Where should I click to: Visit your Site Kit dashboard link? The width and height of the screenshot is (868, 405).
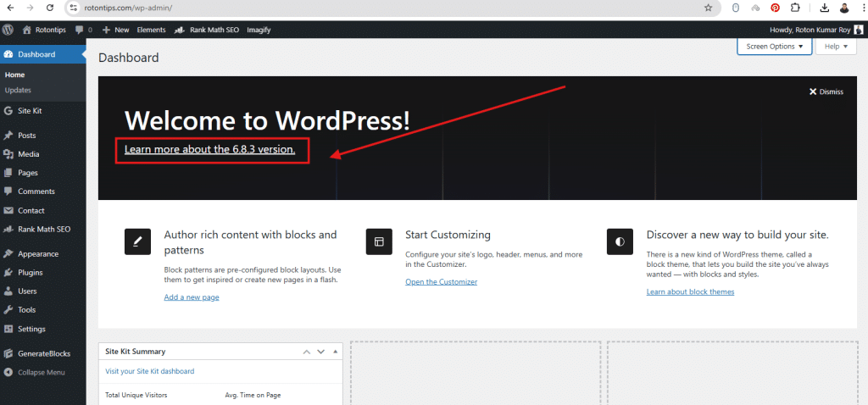tap(149, 371)
